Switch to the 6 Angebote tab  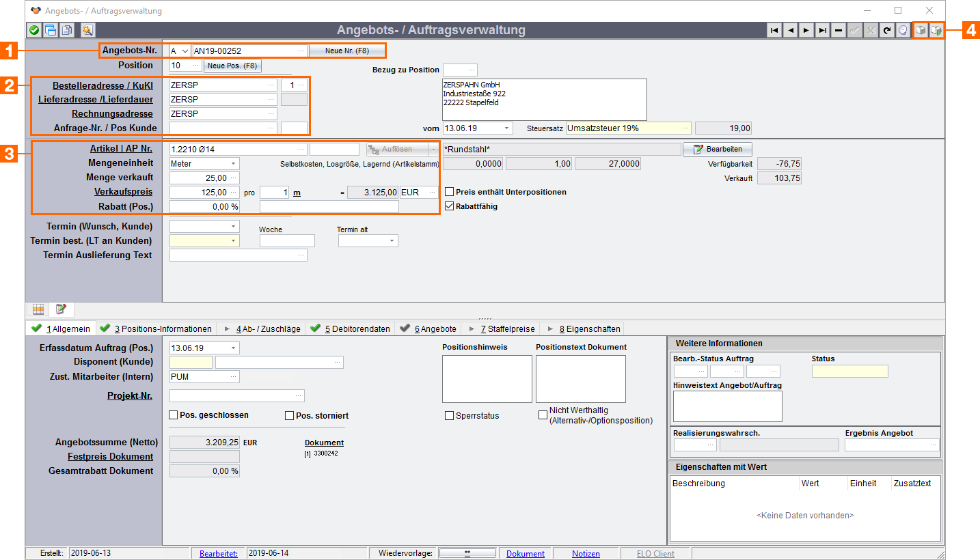coord(428,328)
